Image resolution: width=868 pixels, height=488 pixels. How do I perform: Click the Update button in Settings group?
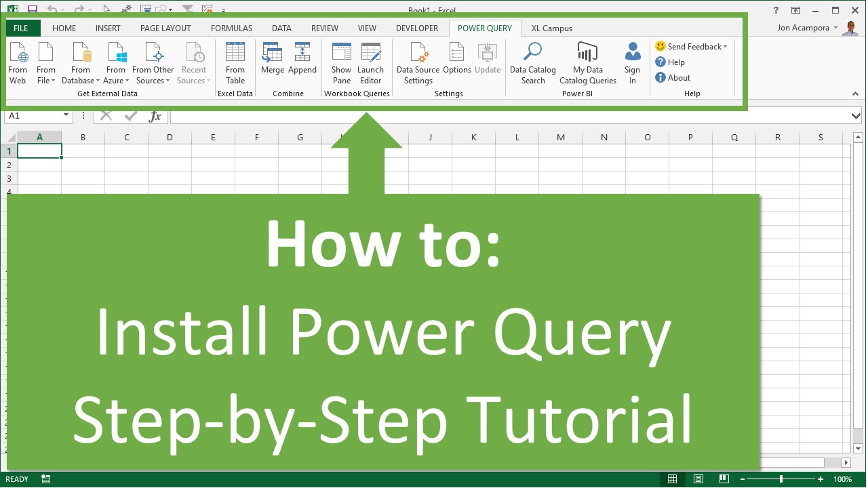point(488,59)
